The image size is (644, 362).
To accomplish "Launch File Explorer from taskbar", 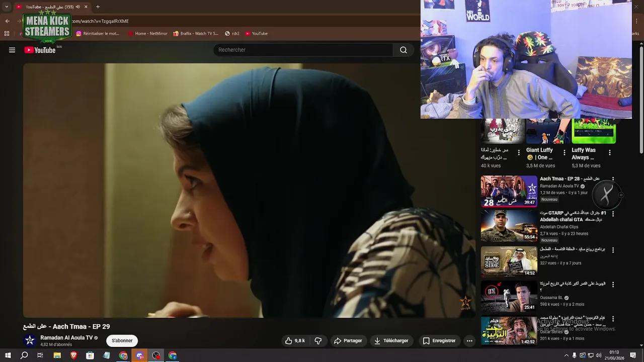I will tap(57, 355).
